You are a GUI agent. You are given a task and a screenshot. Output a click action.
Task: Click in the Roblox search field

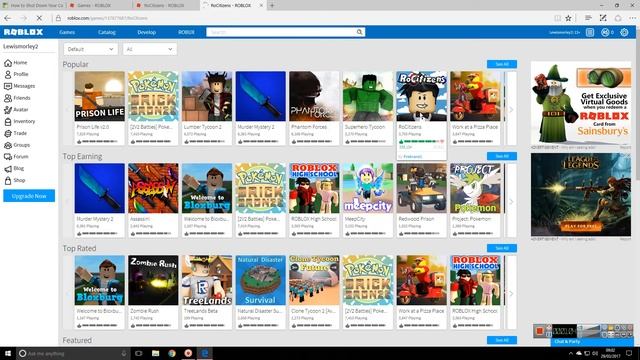(x=281, y=32)
